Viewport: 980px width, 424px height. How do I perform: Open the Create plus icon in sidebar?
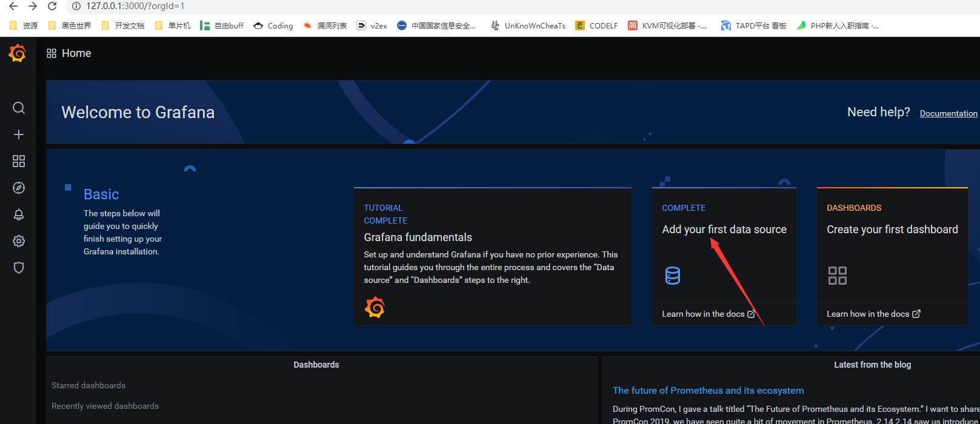click(19, 134)
